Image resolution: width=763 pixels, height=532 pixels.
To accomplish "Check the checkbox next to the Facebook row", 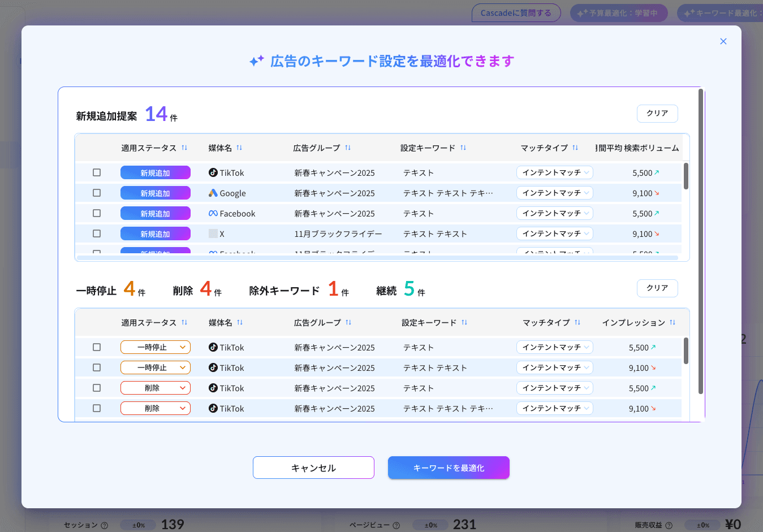I will 96,213.
